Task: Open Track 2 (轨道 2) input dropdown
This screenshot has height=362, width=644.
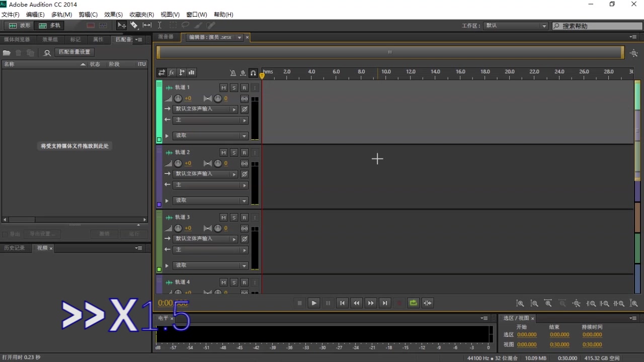Action: (x=205, y=174)
